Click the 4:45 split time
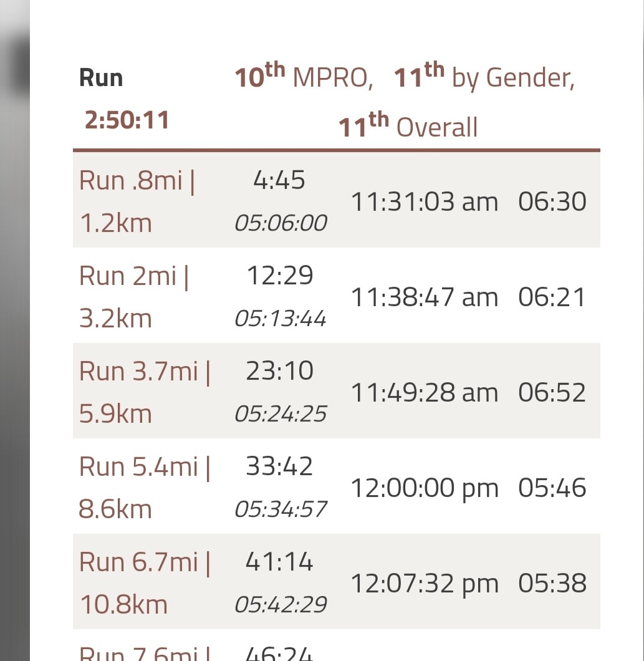 [x=279, y=180]
